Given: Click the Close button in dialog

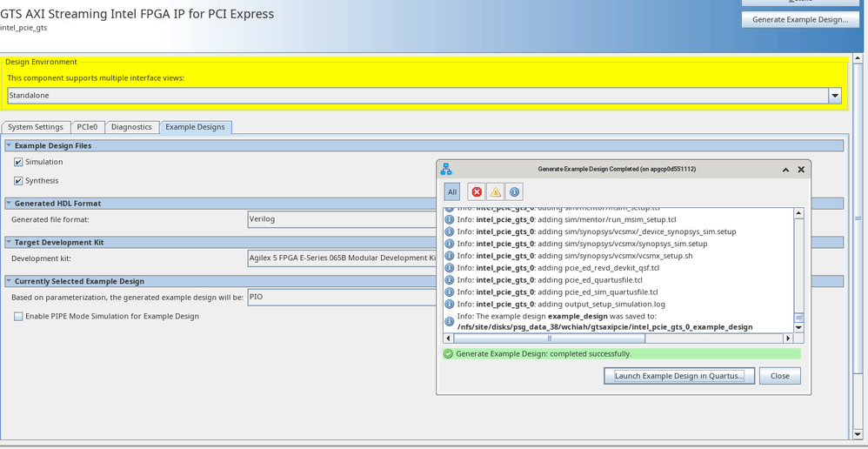Looking at the screenshot, I should [x=780, y=376].
